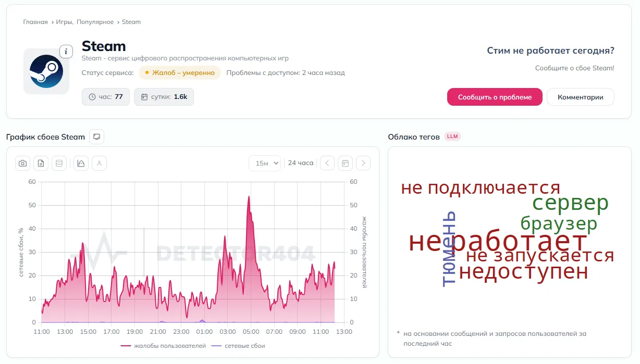
Task: Click the info icon on the Steam logo
Action: pos(66,52)
